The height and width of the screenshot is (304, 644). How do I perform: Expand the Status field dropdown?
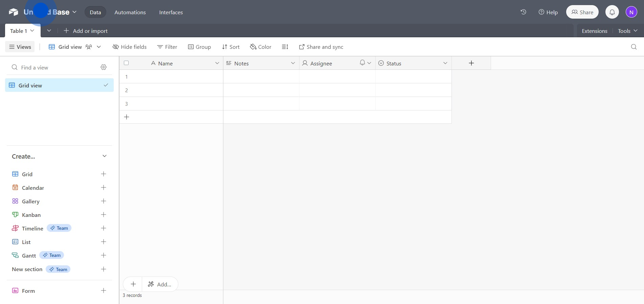445,63
